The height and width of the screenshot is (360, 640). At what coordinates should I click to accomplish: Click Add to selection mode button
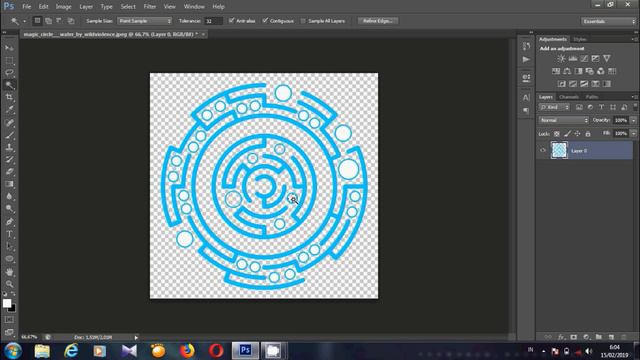coord(49,21)
